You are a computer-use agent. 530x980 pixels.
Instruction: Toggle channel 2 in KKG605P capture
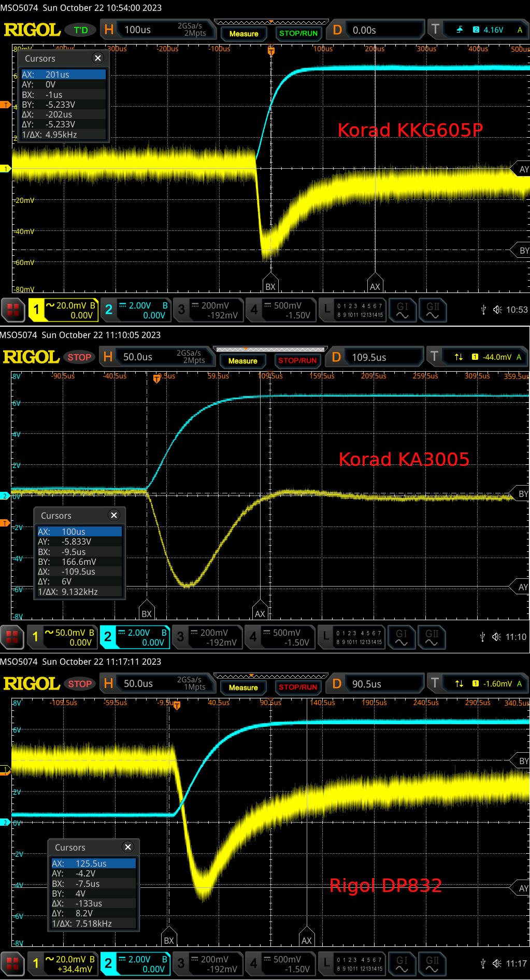click(136, 310)
